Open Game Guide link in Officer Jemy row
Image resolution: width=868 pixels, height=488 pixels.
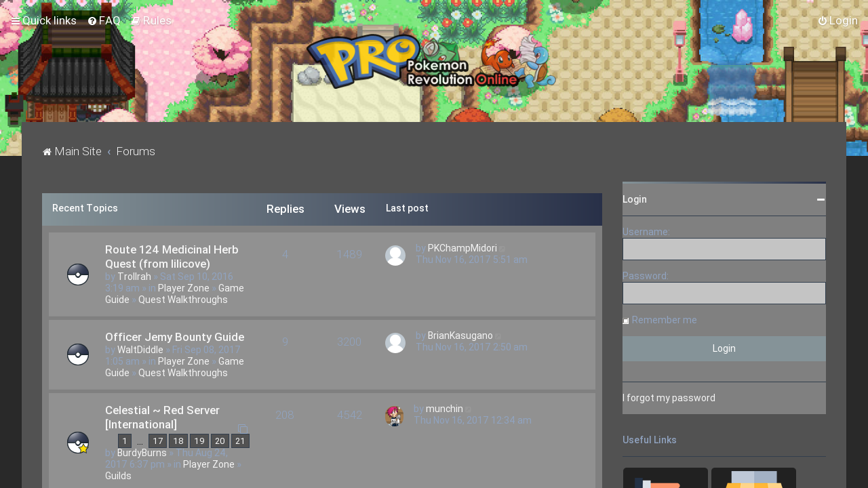coord(174,367)
